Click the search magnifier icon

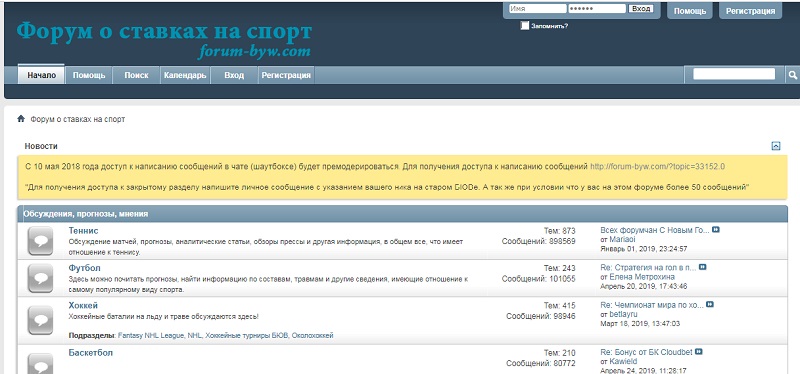point(792,75)
